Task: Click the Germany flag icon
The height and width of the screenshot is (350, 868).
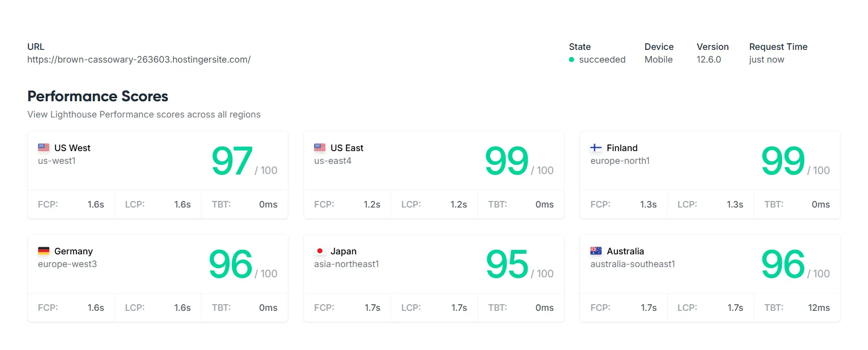Action: pyautogui.click(x=44, y=251)
